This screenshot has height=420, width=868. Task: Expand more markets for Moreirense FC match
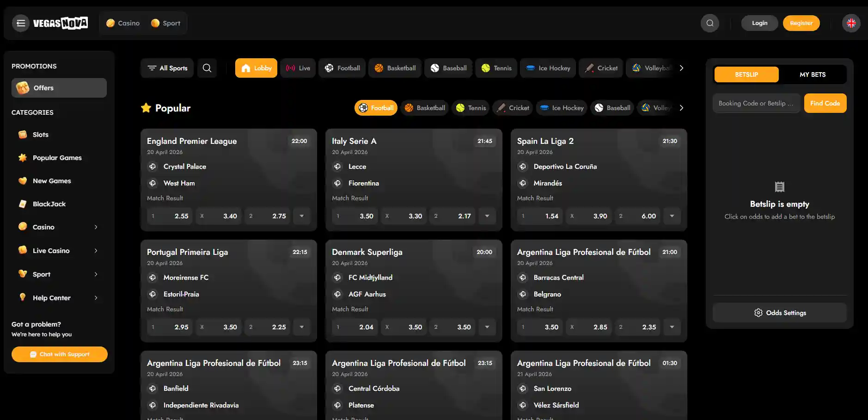tap(302, 327)
